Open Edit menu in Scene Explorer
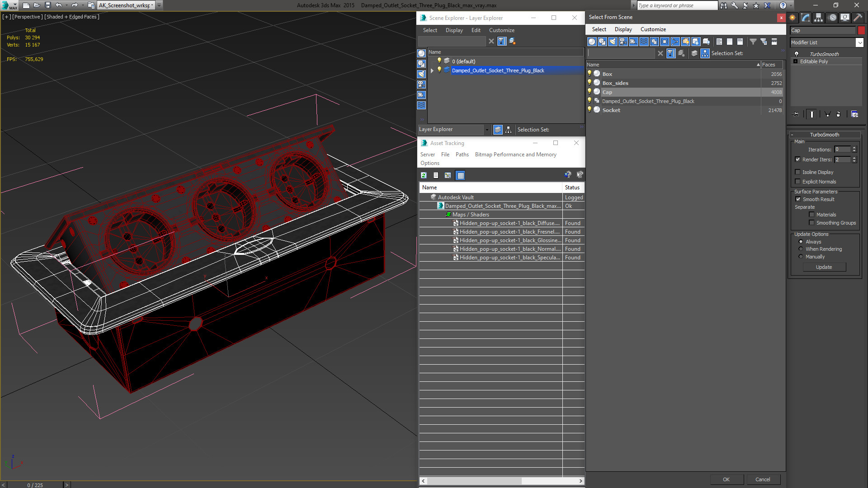Viewport: 868px width, 488px height. coord(476,30)
